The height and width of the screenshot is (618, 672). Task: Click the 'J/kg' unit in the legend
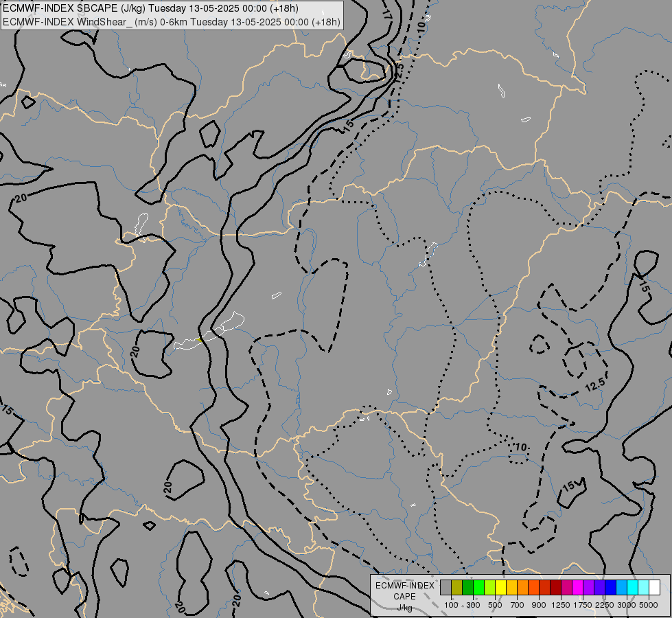[x=404, y=608]
